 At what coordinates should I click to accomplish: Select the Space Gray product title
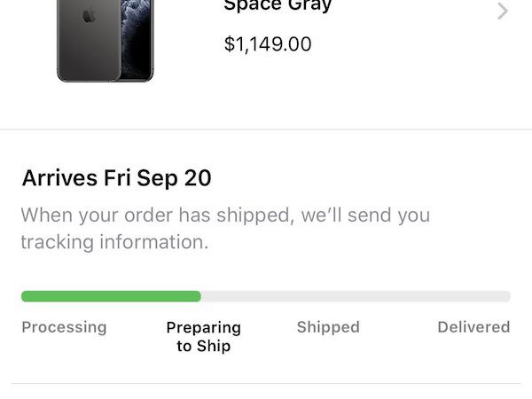coord(278,5)
